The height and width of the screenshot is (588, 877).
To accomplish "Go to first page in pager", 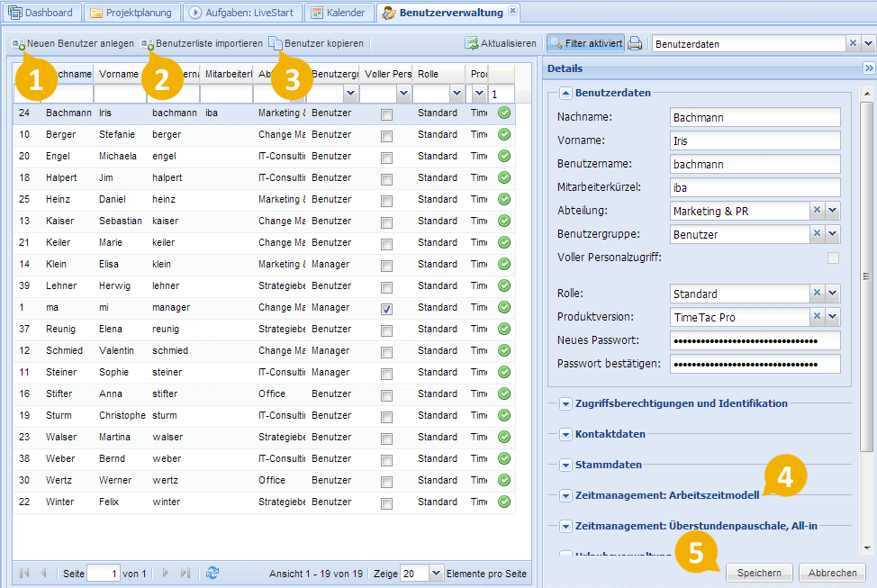I will [x=24, y=573].
